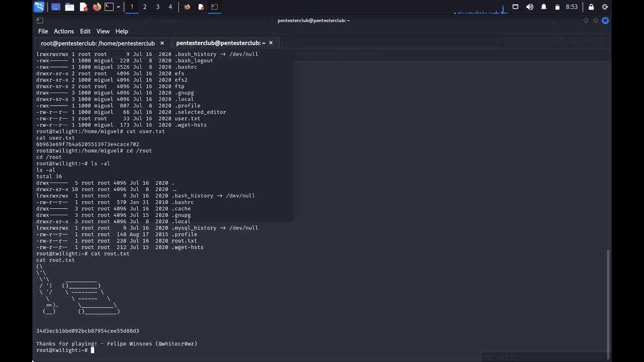Launch Firefox from the panel launcher
Image resolution: width=644 pixels, height=362 pixels.
(97, 7)
